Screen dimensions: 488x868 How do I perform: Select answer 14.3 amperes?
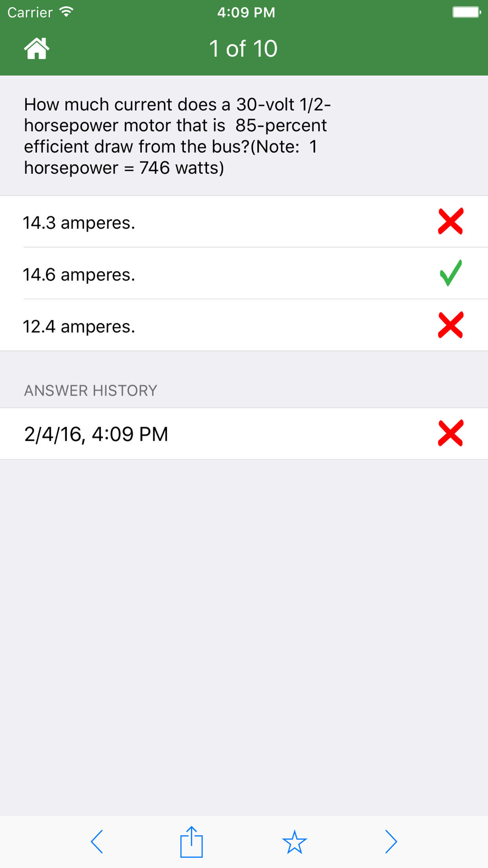pos(79,223)
